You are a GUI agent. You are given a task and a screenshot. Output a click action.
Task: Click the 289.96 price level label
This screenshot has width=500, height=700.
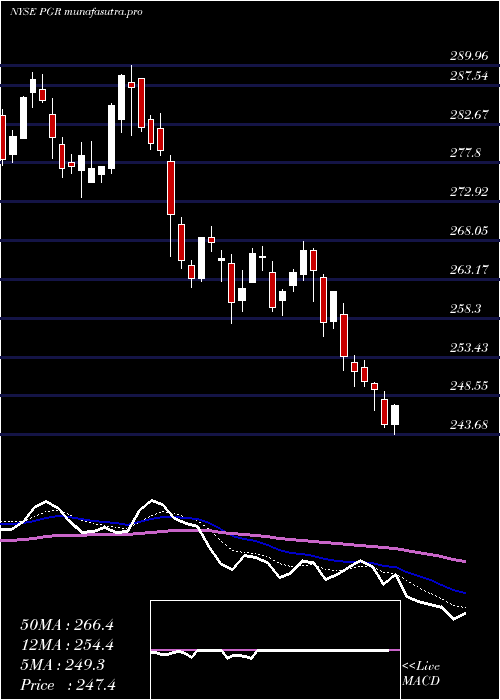click(x=469, y=56)
